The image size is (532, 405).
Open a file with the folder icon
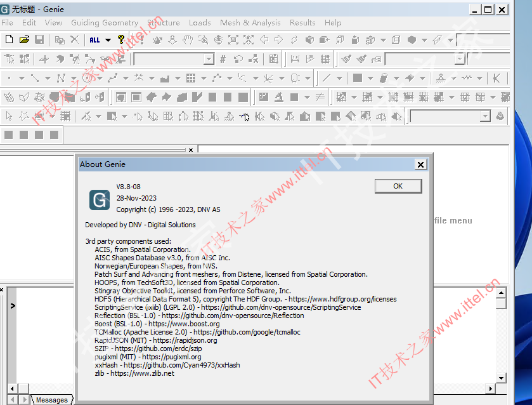point(24,39)
